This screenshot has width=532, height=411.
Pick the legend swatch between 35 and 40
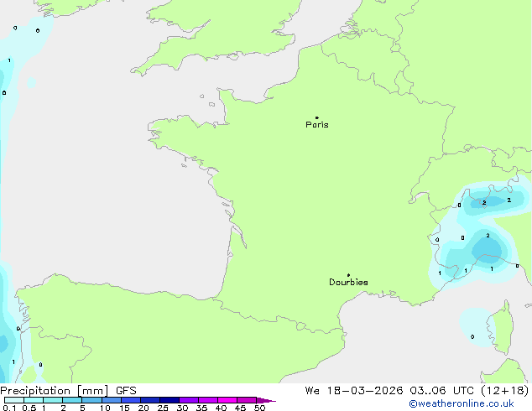(x=207, y=400)
